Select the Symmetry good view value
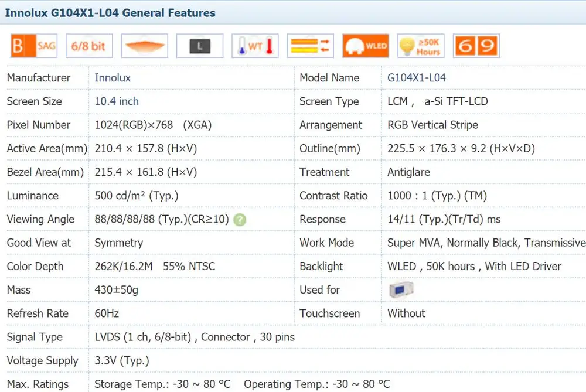This screenshot has width=586, height=392. [119, 243]
